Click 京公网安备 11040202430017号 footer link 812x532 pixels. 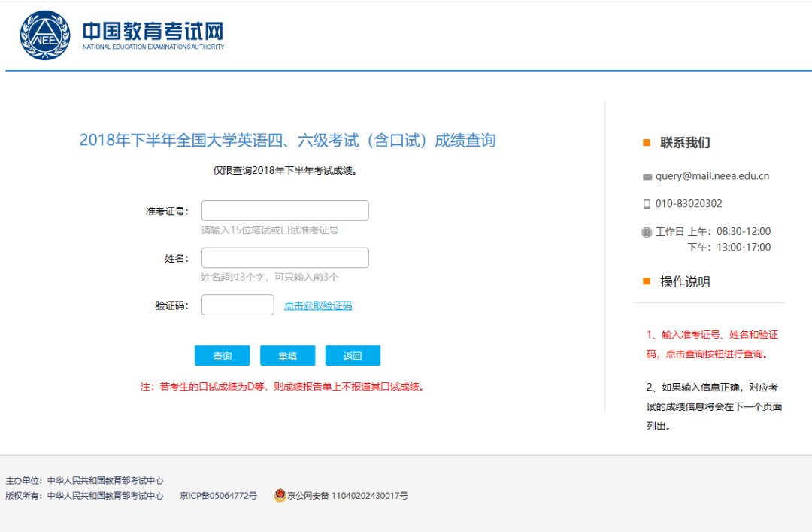pos(347,496)
